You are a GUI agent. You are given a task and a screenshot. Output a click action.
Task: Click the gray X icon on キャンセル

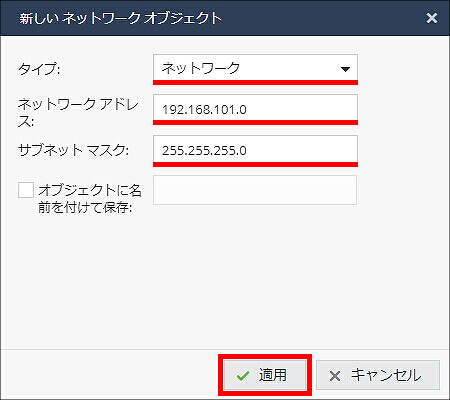pos(335,376)
